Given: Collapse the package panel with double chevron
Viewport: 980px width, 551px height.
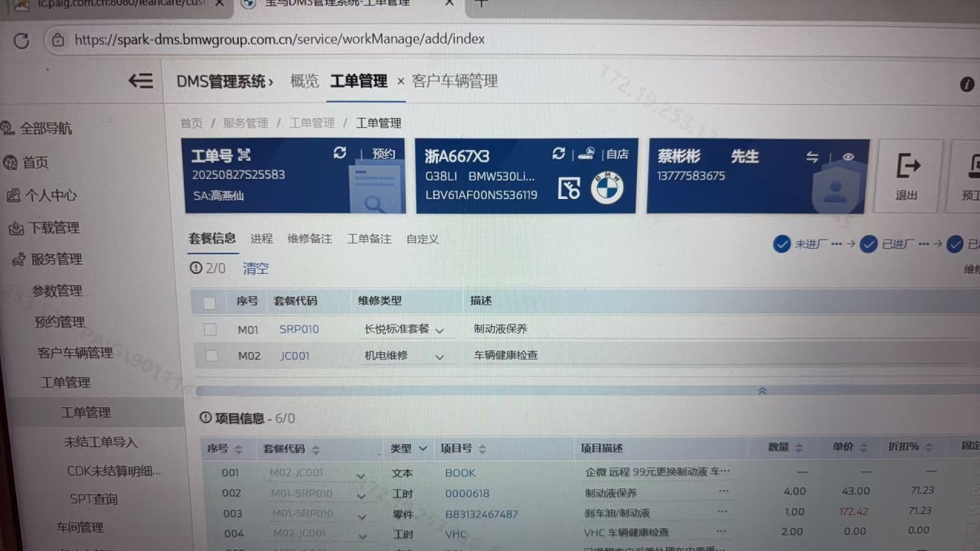Looking at the screenshot, I should [x=762, y=391].
